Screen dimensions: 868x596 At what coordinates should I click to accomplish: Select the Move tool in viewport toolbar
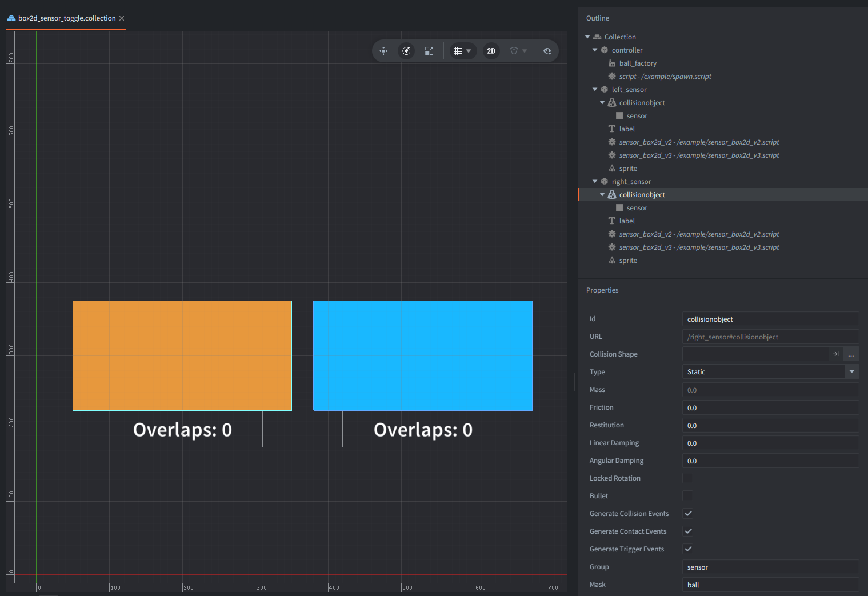click(383, 51)
